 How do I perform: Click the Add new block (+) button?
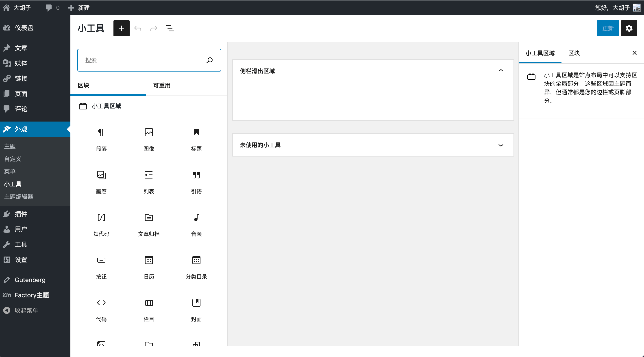[x=121, y=28]
